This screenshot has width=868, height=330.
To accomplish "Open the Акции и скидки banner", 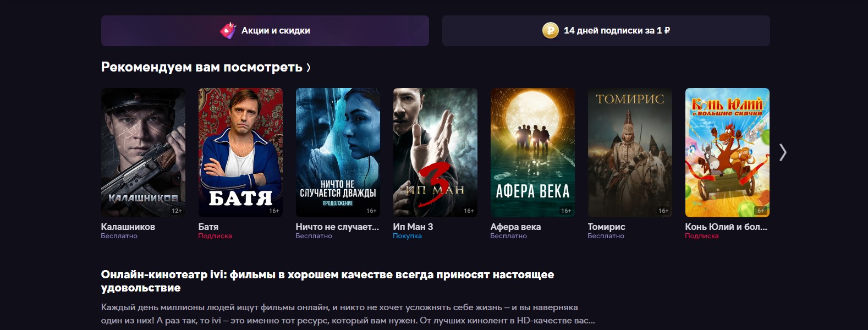I will 265,31.
